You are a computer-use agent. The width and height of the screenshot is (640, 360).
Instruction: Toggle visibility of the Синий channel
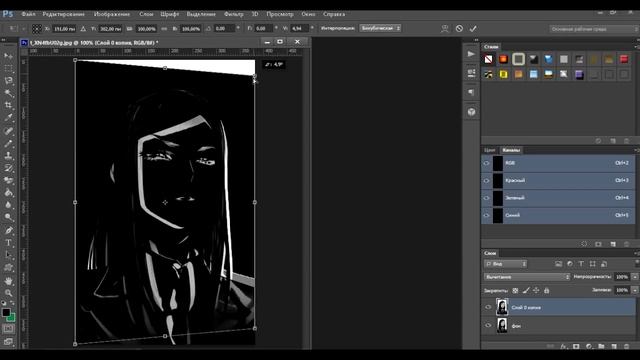[487, 216]
